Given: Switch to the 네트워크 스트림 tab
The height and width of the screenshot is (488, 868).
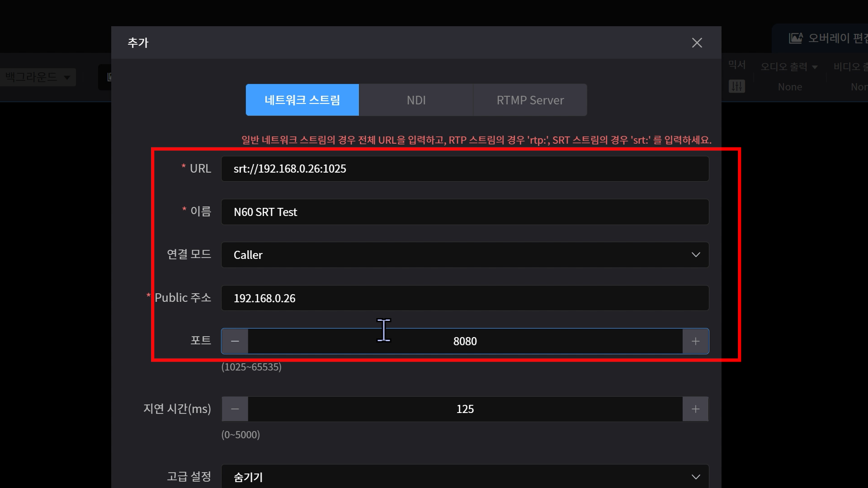Looking at the screenshot, I should click(x=302, y=100).
